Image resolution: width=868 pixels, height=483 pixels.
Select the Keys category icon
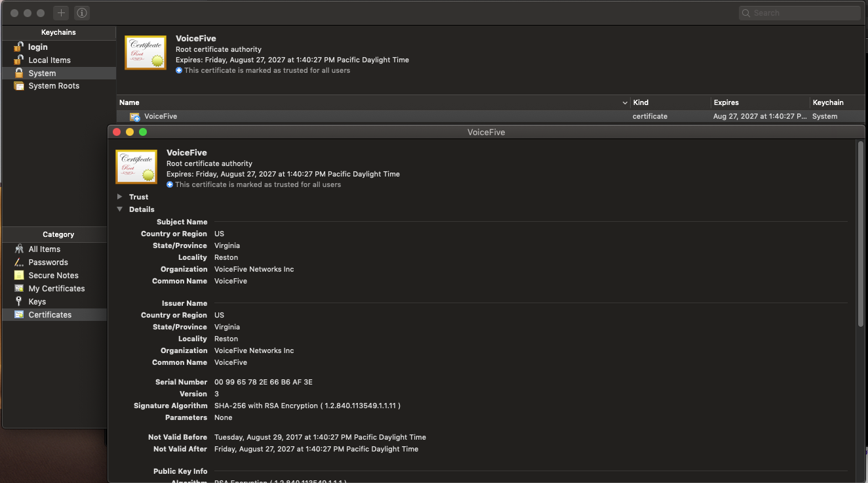(x=19, y=302)
